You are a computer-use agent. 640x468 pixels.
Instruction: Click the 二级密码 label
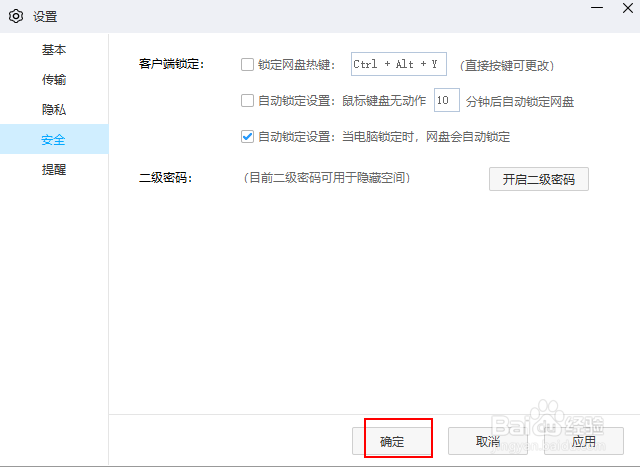tap(165, 178)
